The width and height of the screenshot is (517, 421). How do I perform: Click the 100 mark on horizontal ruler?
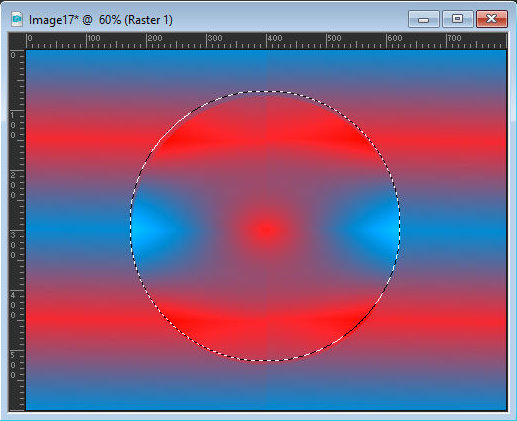[x=94, y=38]
